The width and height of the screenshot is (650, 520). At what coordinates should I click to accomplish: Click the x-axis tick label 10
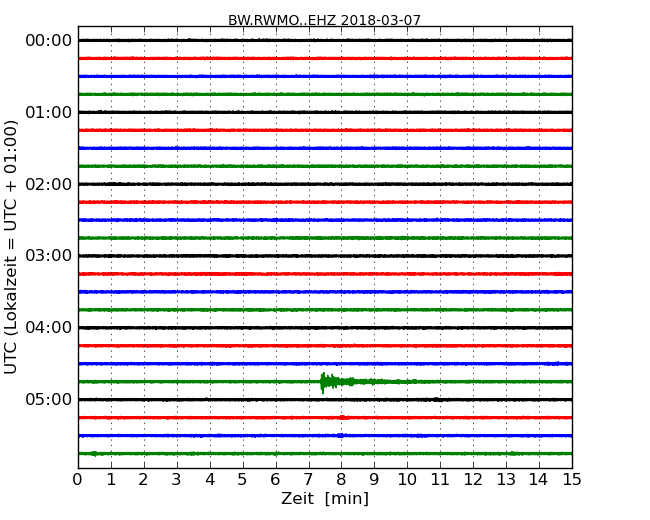pyautogui.click(x=407, y=480)
